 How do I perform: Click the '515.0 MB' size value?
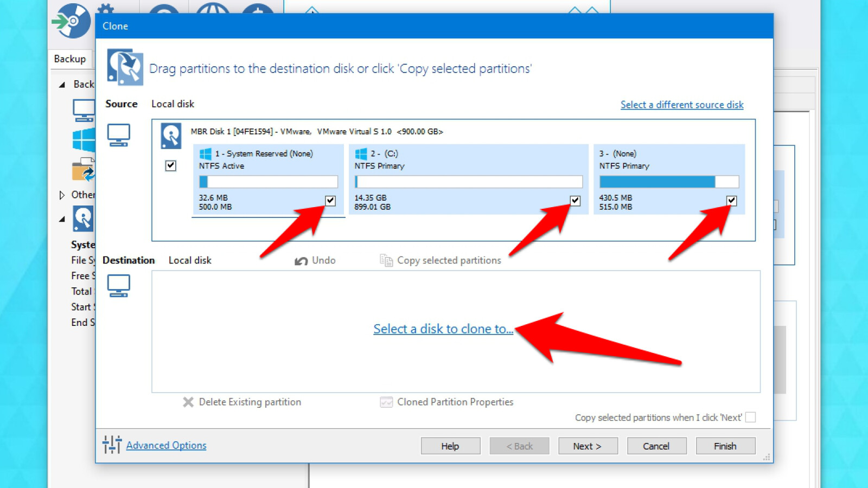pos(616,207)
